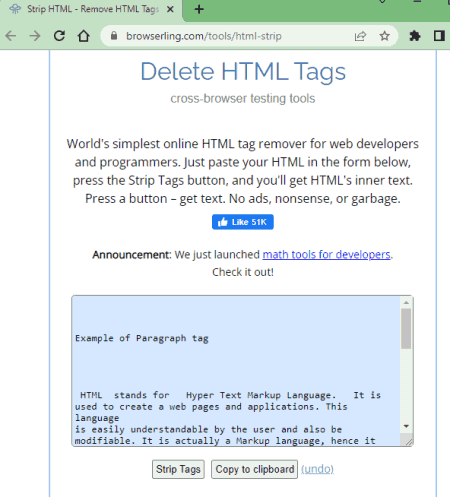Reload the current page
Viewport: 450px width, 497px height.
[59, 36]
